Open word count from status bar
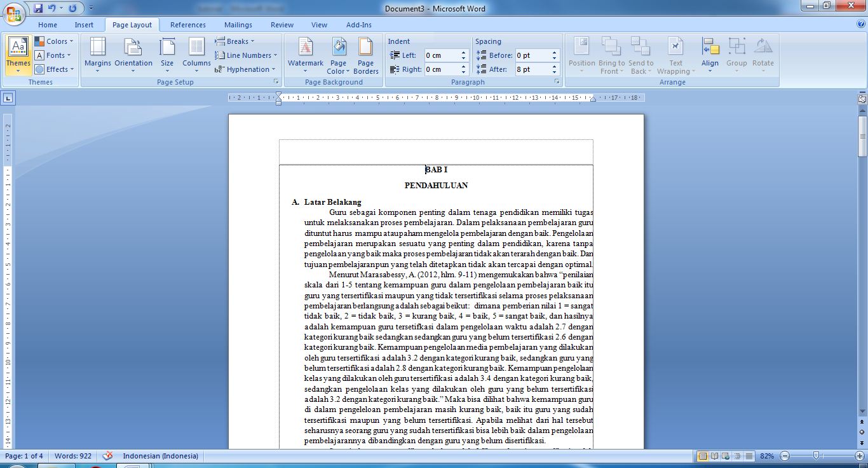Viewport: 868px width, 468px height. (x=73, y=456)
